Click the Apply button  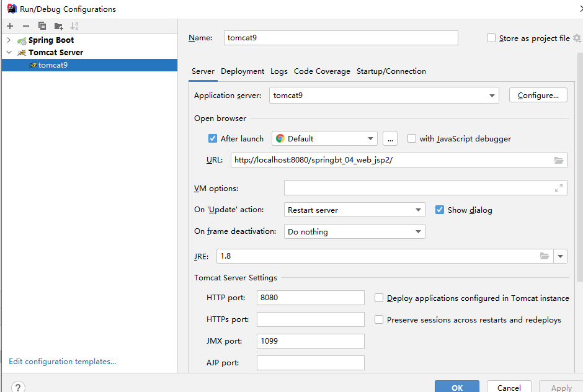point(561,387)
